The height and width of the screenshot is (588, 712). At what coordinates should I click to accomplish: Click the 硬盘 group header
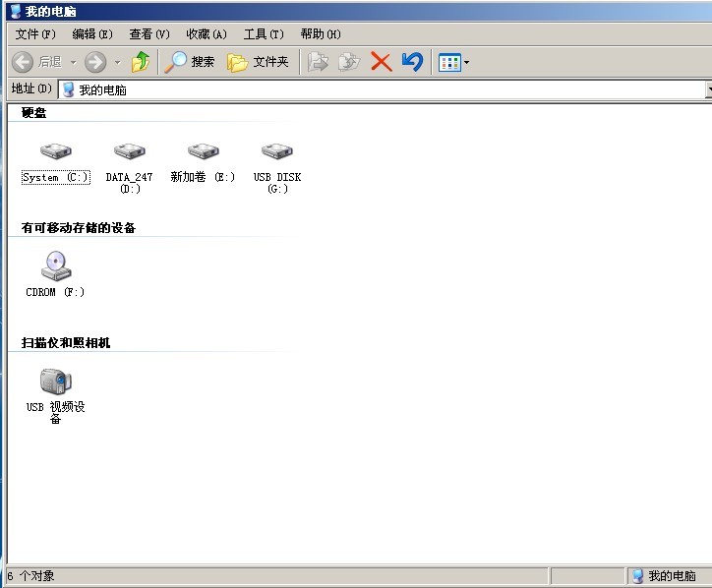pyautogui.click(x=33, y=113)
